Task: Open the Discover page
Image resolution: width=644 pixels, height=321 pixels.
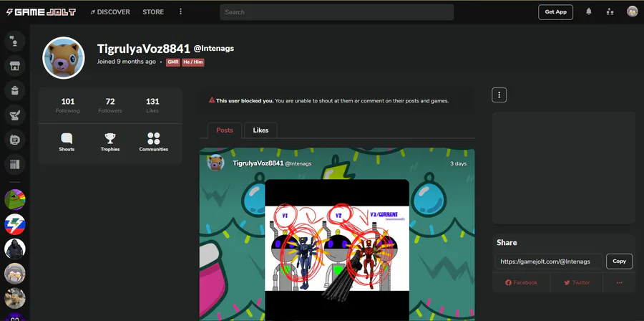Action: 110,12
